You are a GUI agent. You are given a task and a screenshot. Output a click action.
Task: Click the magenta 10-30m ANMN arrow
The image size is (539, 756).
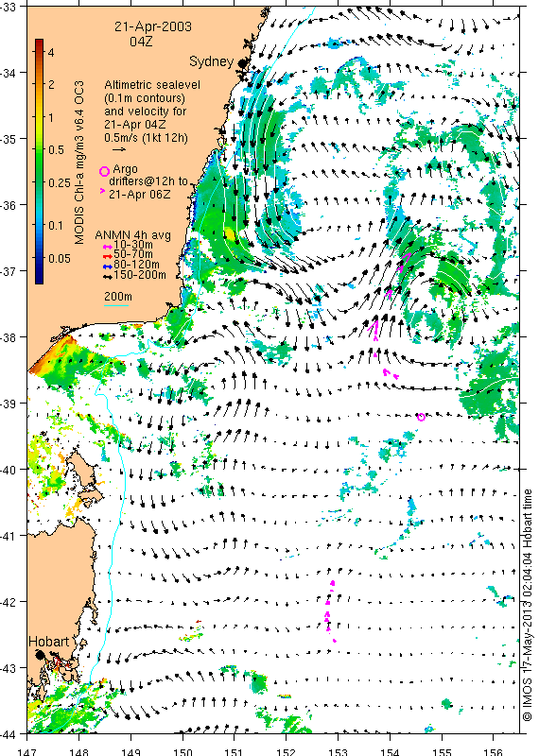click(108, 246)
